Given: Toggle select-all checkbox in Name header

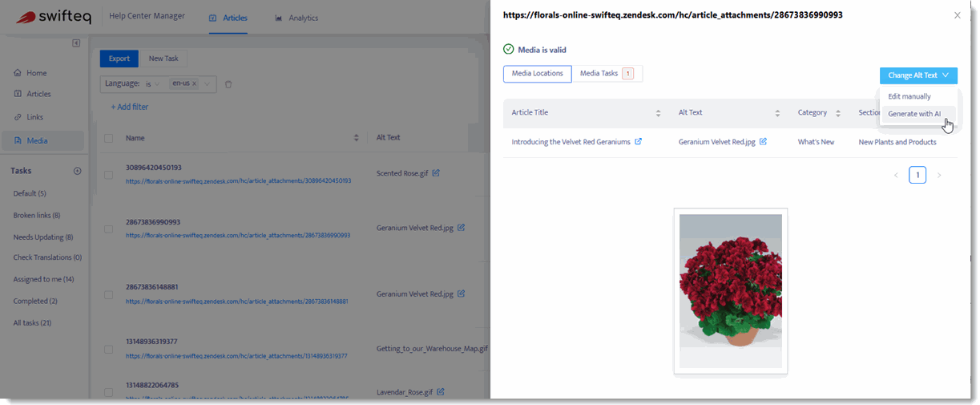Looking at the screenshot, I should pyautogui.click(x=108, y=138).
